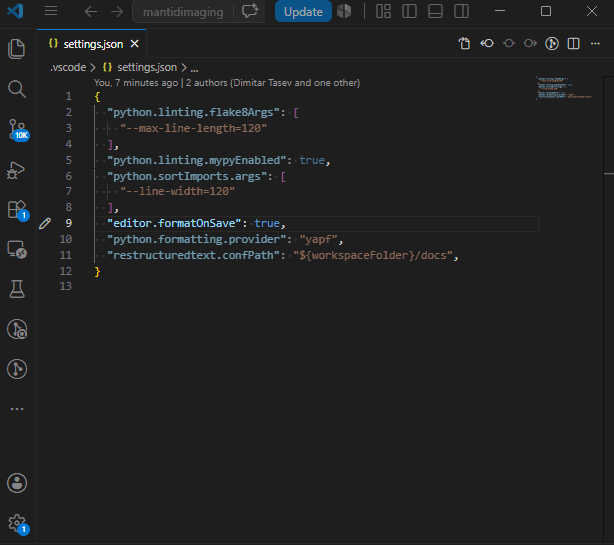Open the Run and Debug view
This screenshot has width=614, height=545.
(x=17, y=170)
